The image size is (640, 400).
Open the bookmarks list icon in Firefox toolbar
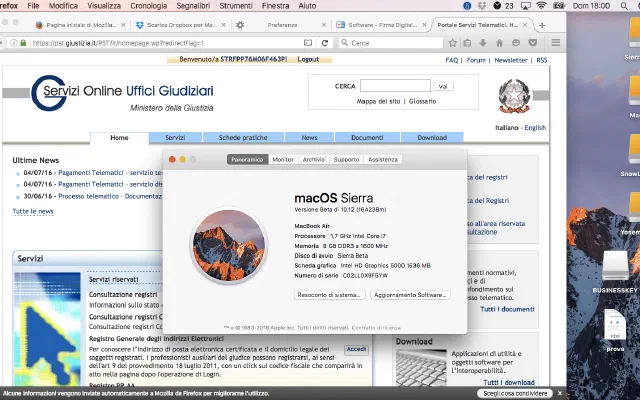click(467, 43)
